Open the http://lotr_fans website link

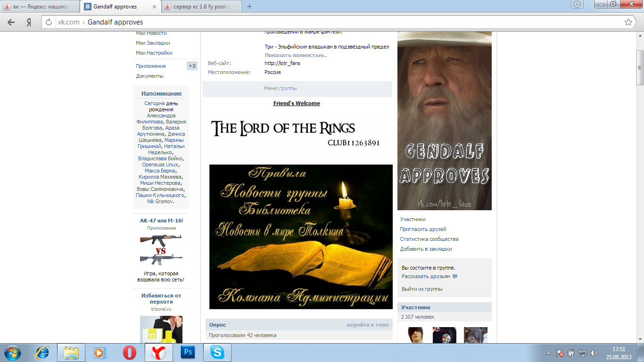tap(282, 63)
